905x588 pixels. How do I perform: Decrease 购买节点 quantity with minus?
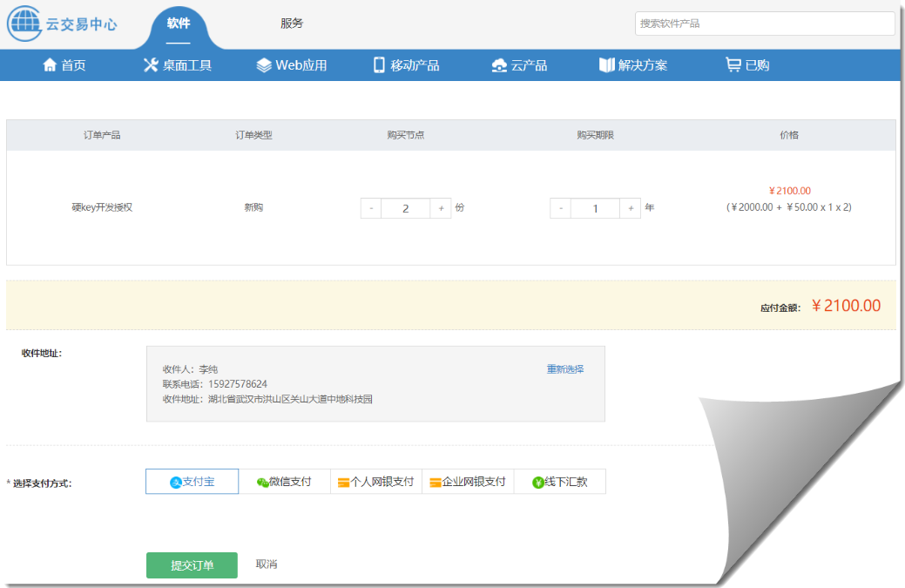(371, 208)
